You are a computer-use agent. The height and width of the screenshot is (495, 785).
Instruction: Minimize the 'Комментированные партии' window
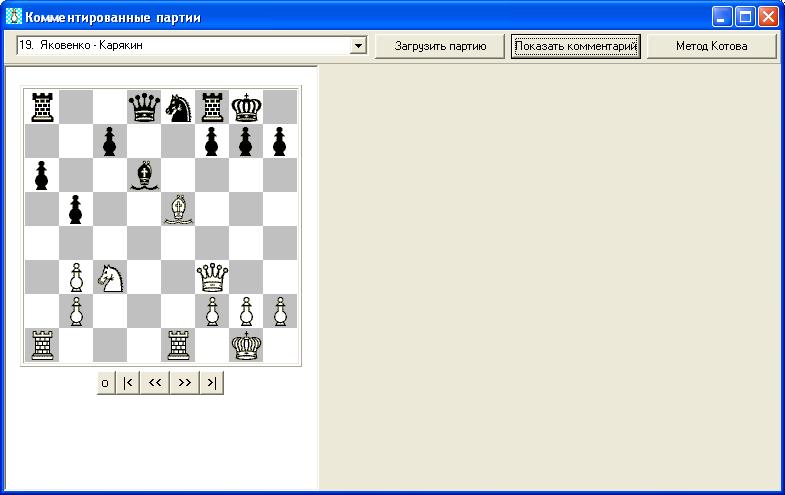click(x=721, y=17)
